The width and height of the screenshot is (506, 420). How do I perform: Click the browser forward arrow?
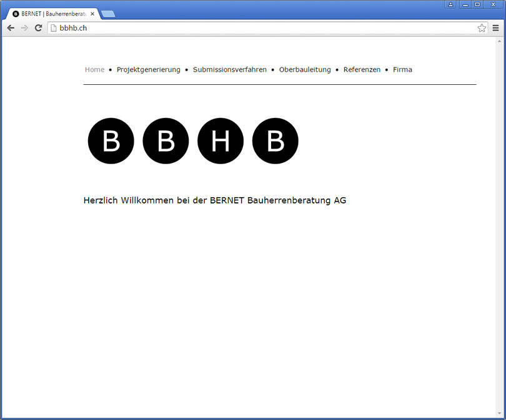(24, 28)
